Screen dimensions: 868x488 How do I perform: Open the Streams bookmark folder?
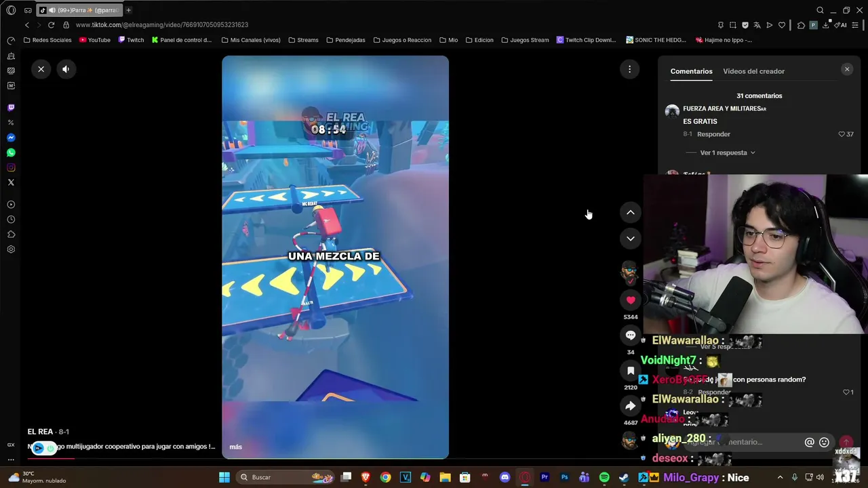[303, 40]
